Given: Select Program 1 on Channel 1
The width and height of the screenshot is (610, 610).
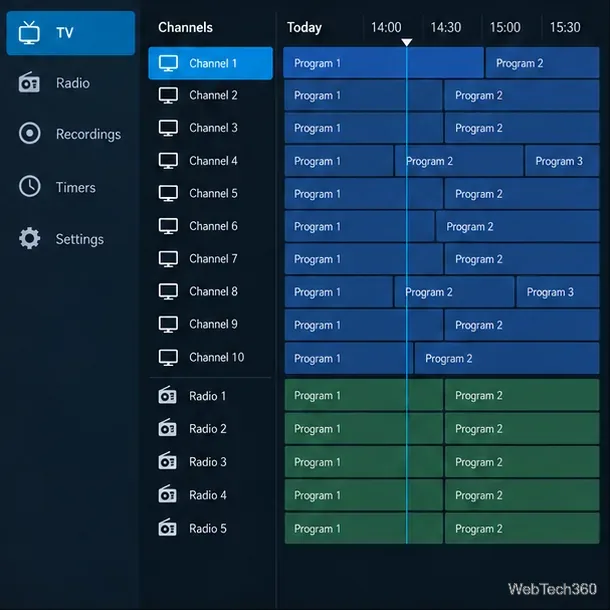Looking at the screenshot, I should pos(384,63).
